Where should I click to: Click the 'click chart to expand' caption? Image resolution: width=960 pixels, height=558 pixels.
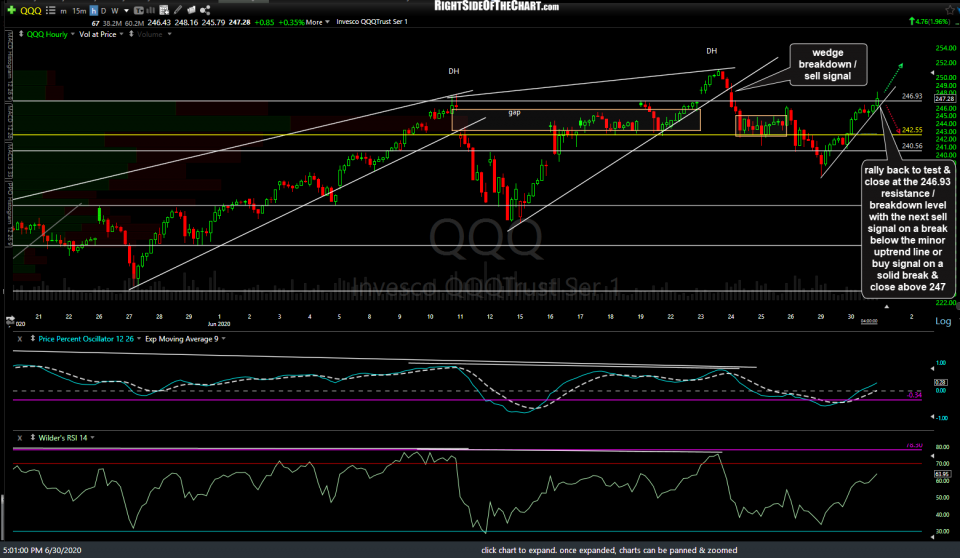[x=609, y=550]
